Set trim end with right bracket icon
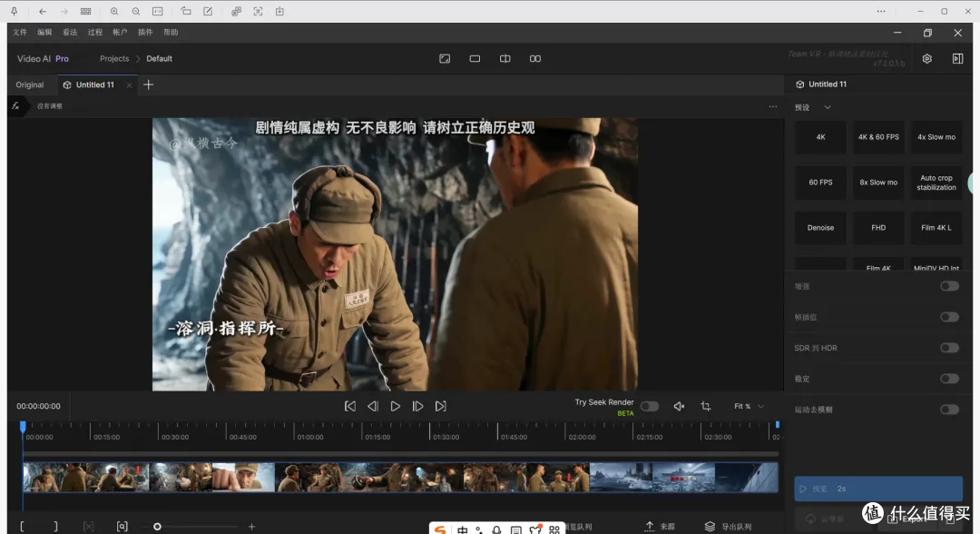The image size is (980, 534). click(55, 527)
